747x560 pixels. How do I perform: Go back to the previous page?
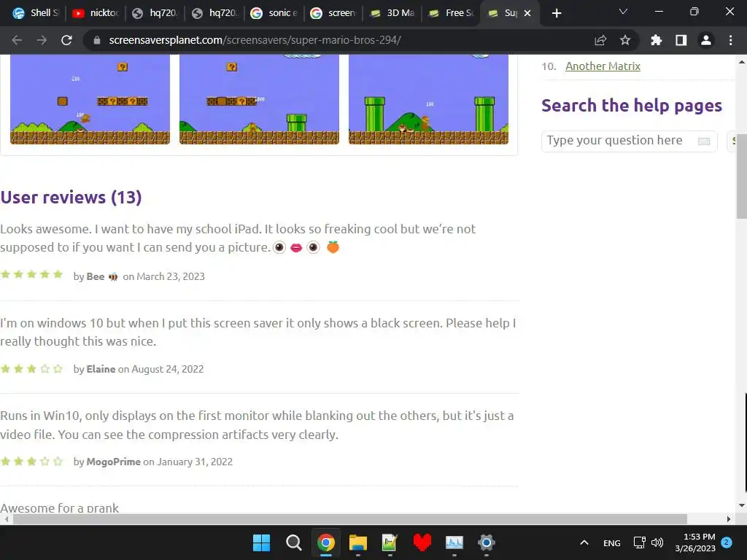(18, 40)
